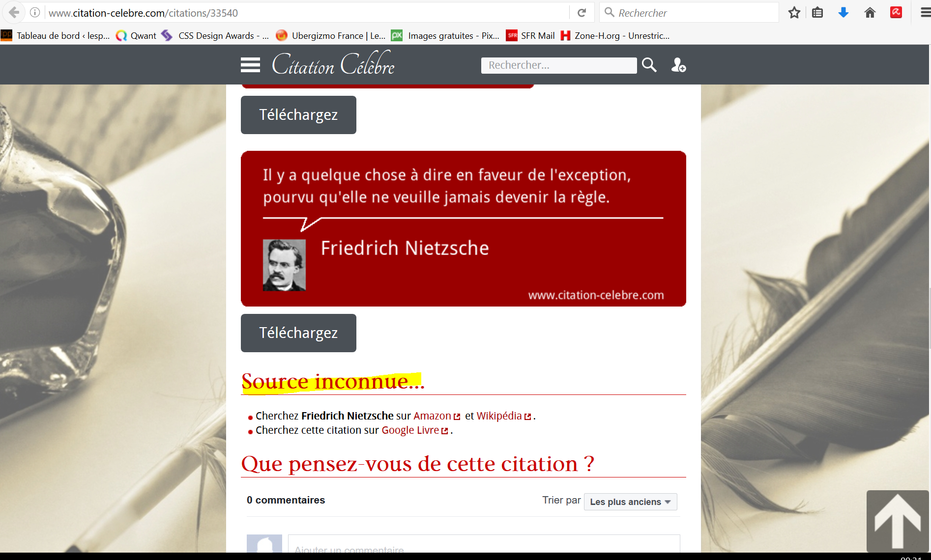Screen dimensions: 931x560
Task: Expand the 'Les plus anciens' sort dropdown
Action: click(x=630, y=502)
